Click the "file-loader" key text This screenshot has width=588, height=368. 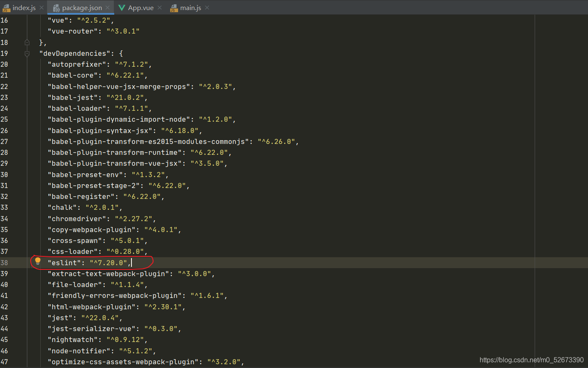pyautogui.click(x=75, y=284)
